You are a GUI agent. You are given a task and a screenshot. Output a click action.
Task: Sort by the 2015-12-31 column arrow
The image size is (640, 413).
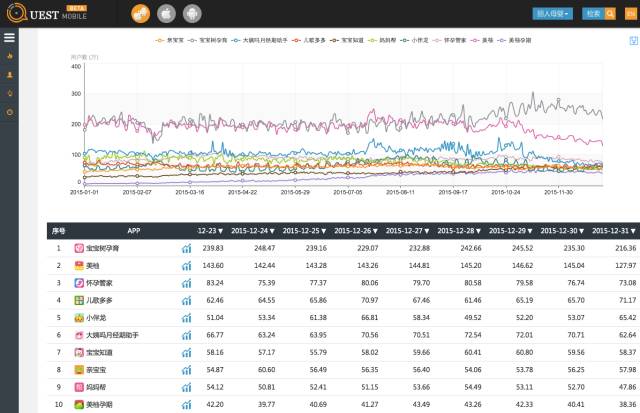click(633, 231)
